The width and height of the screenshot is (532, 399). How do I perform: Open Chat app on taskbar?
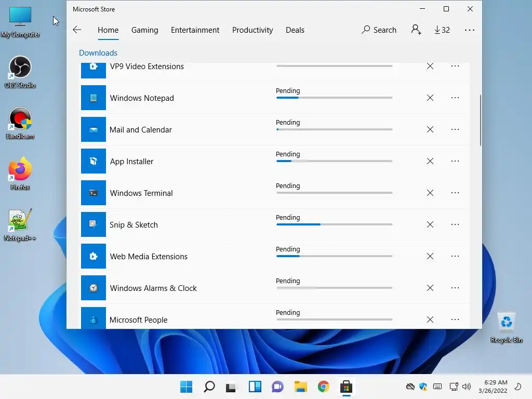277,387
